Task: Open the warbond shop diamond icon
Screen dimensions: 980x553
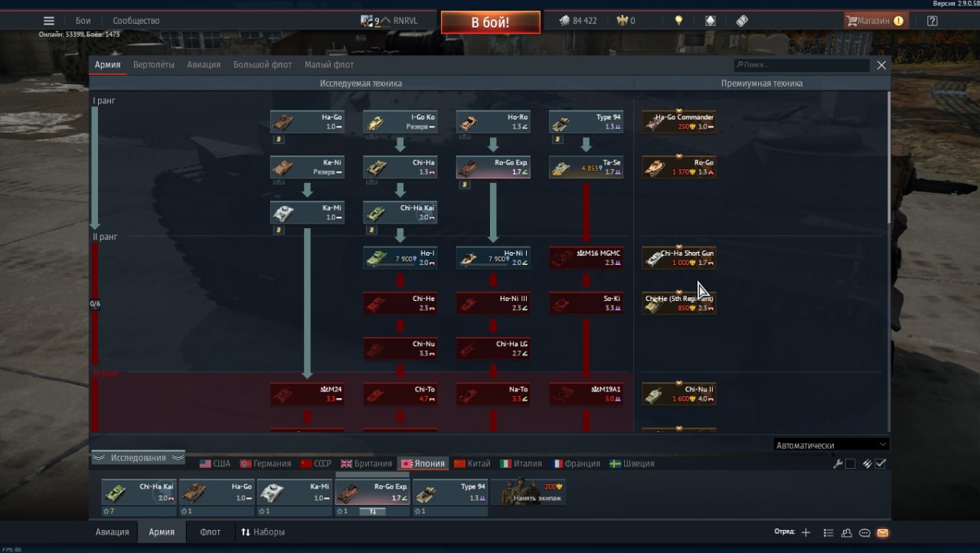Action: coord(710,21)
